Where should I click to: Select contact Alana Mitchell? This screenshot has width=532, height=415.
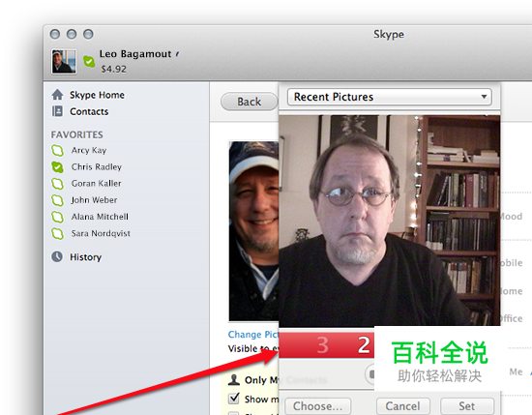[100, 217]
